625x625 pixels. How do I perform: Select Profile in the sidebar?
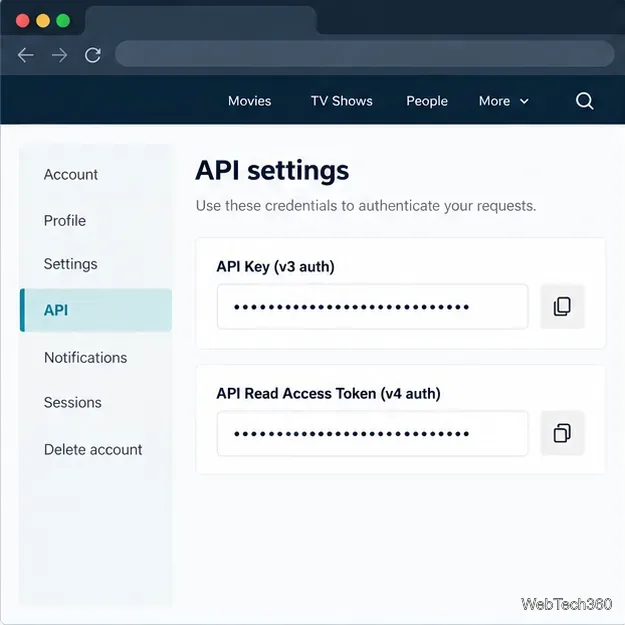click(65, 220)
